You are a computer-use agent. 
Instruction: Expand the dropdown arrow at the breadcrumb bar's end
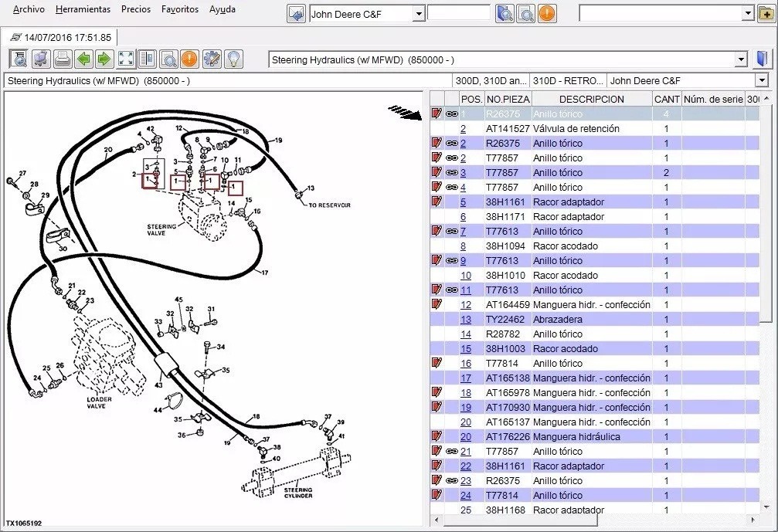762,80
